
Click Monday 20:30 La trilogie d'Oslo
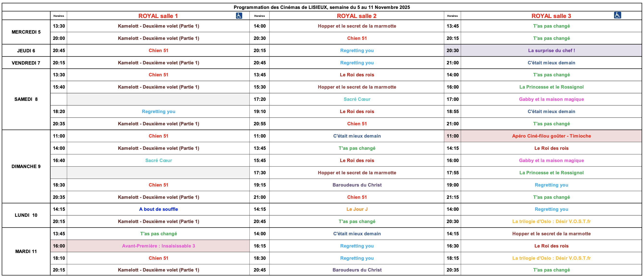[x=551, y=221]
